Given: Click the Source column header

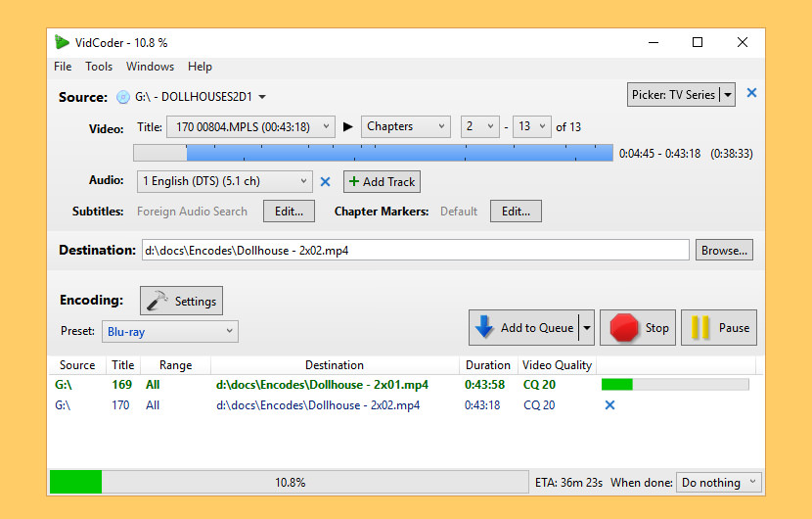Looking at the screenshot, I should [x=77, y=365].
